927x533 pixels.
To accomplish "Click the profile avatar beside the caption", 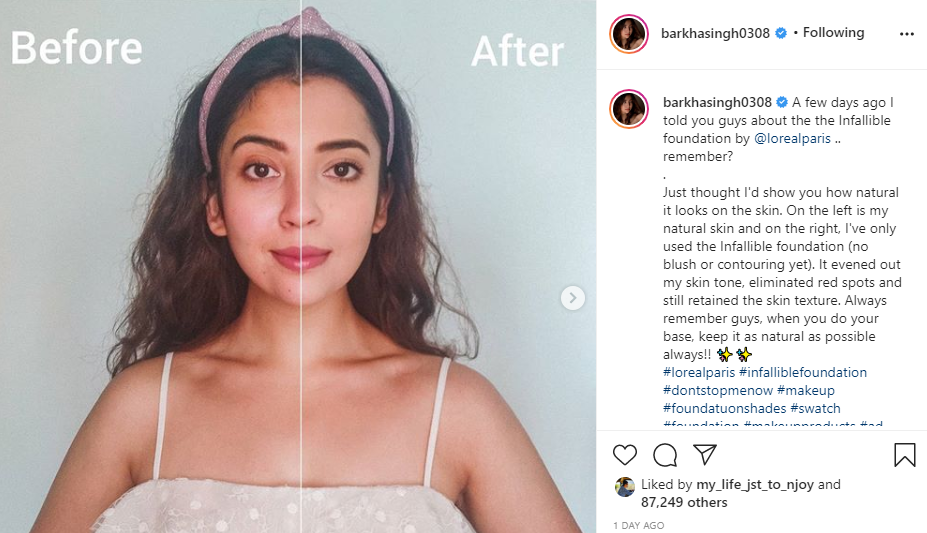I will pyautogui.click(x=630, y=109).
